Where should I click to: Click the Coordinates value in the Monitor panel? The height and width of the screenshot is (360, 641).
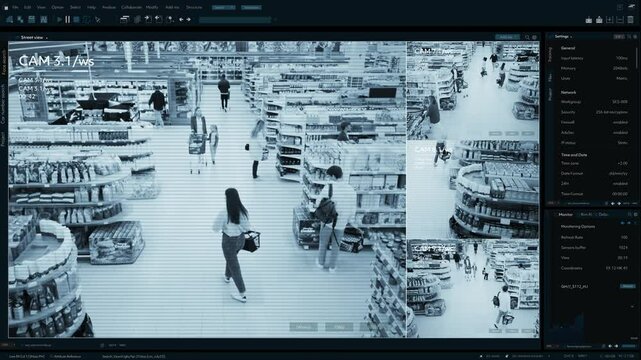617,268
